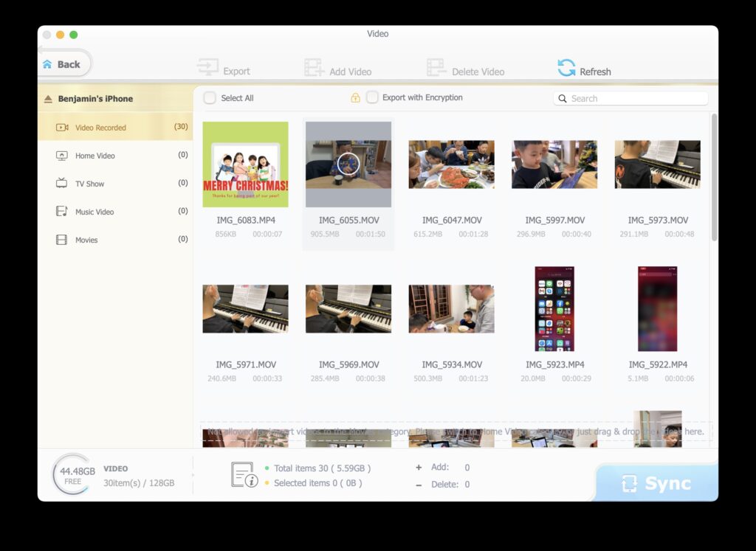
Task: Open the Music Video category
Action: (94, 212)
